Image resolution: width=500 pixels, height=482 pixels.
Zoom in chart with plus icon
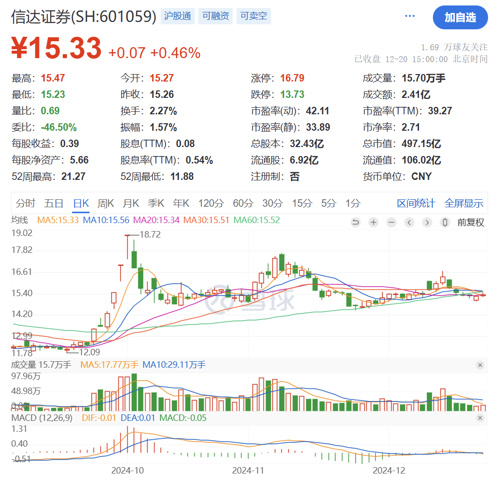pos(374,222)
